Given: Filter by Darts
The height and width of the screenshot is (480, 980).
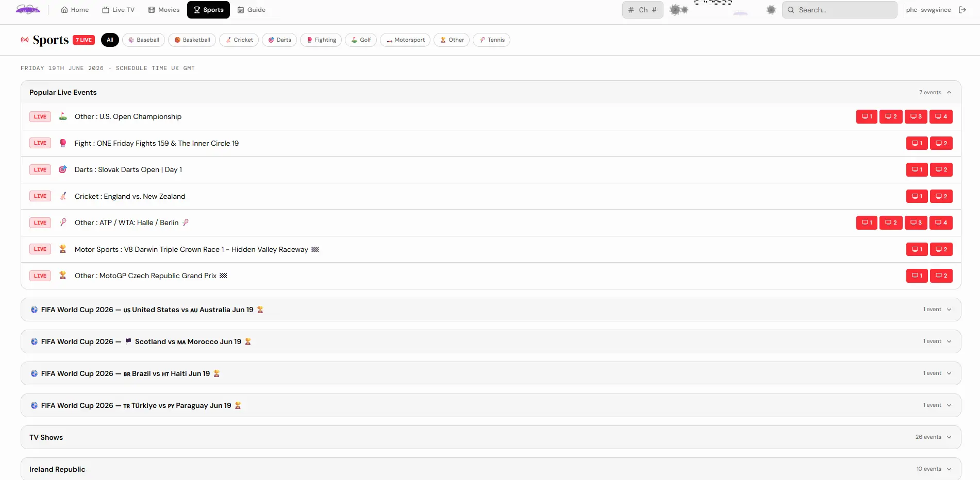Looking at the screenshot, I should (x=279, y=40).
